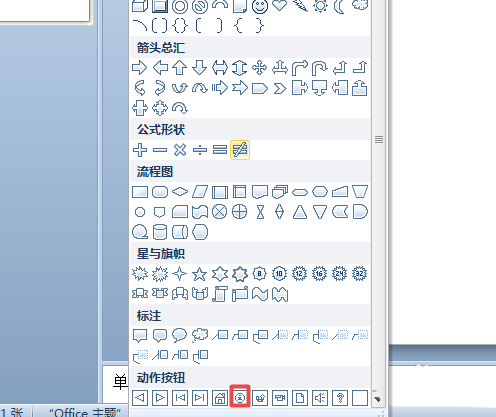
Task: Insert the Left Arrow shape
Action: pos(160,68)
